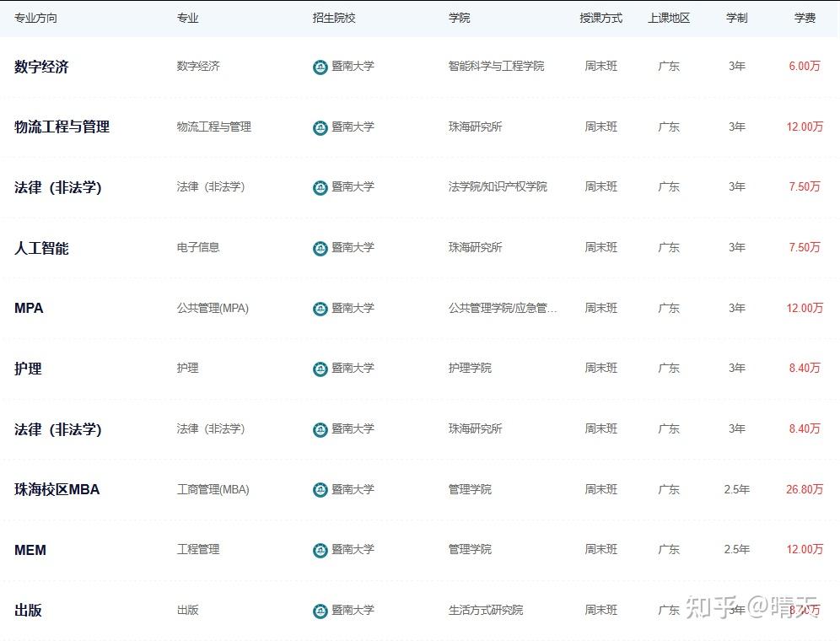Click 护理学院 college cell
This screenshot has height=641, width=840.
point(470,369)
